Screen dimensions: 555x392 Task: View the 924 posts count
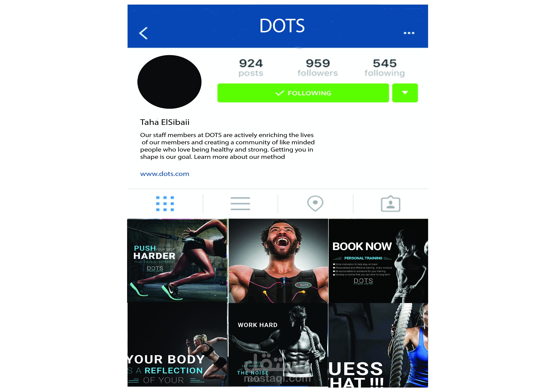click(251, 67)
